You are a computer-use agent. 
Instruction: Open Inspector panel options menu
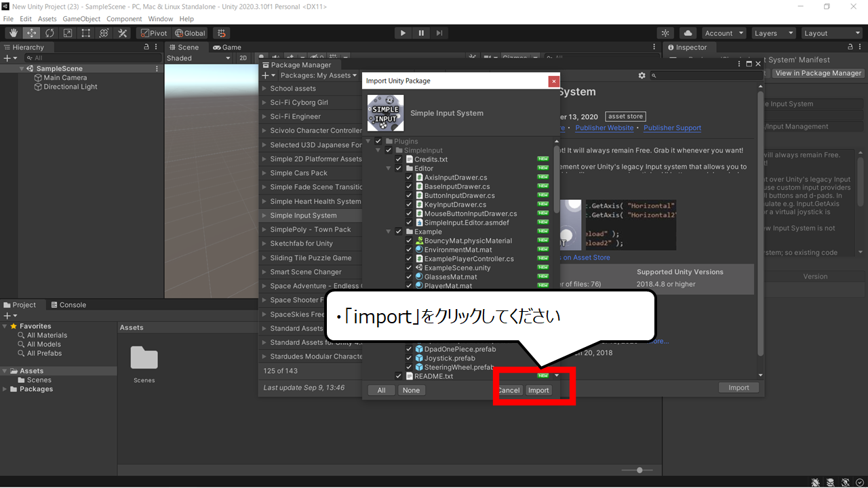pyautogui.click(x=861, y=47)
